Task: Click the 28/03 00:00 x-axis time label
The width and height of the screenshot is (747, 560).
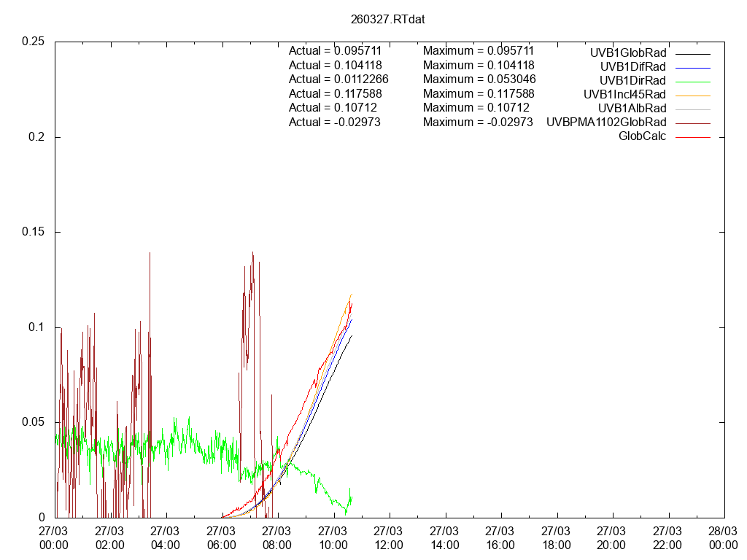Action: click(x=723, y=538)
